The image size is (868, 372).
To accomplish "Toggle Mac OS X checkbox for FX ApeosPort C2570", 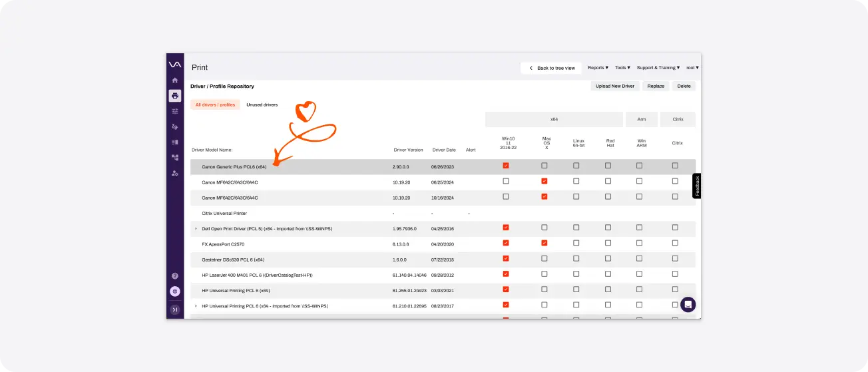I will click(x=544, y=243).
